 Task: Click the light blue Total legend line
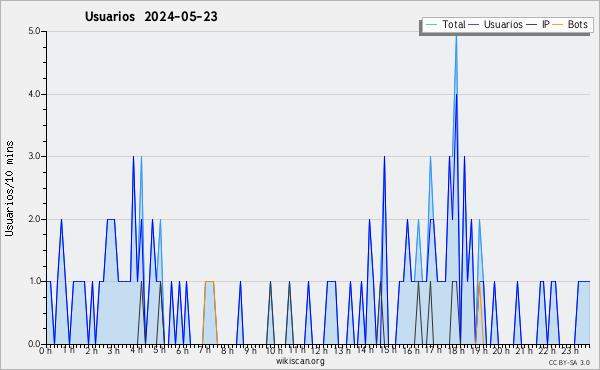point(431,25)
